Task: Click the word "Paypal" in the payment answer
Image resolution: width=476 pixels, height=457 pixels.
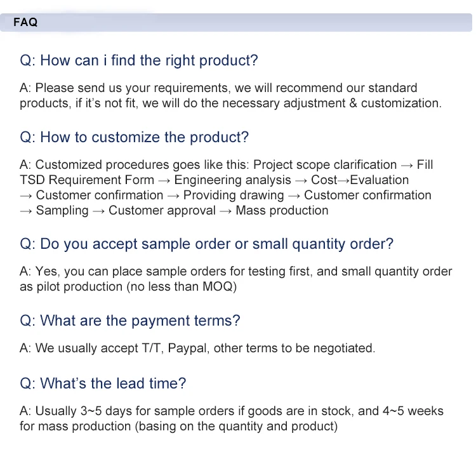Action: (x=186, y=348)
